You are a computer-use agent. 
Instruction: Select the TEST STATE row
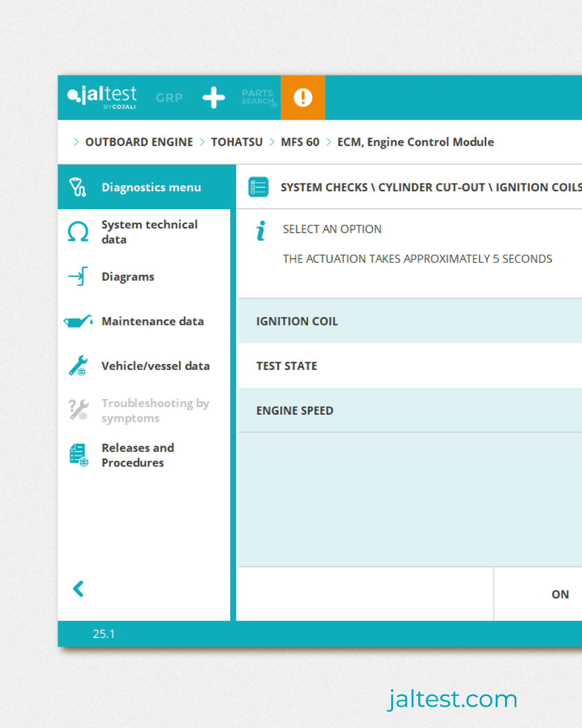pyautogui.click(x=410, y=366)
